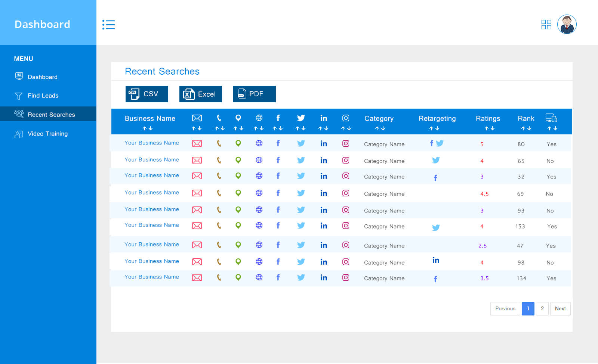This screenshot has height=364, width=598.
Task: Click the hamburger menu icon at the top
Action: point(109,25)
